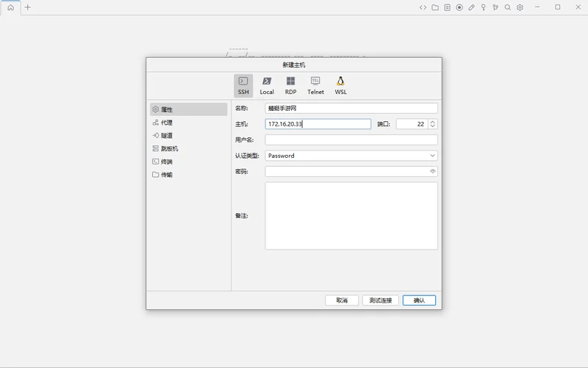Select the Telnet protocol option
588x368 pixels.
coord(315,85)
